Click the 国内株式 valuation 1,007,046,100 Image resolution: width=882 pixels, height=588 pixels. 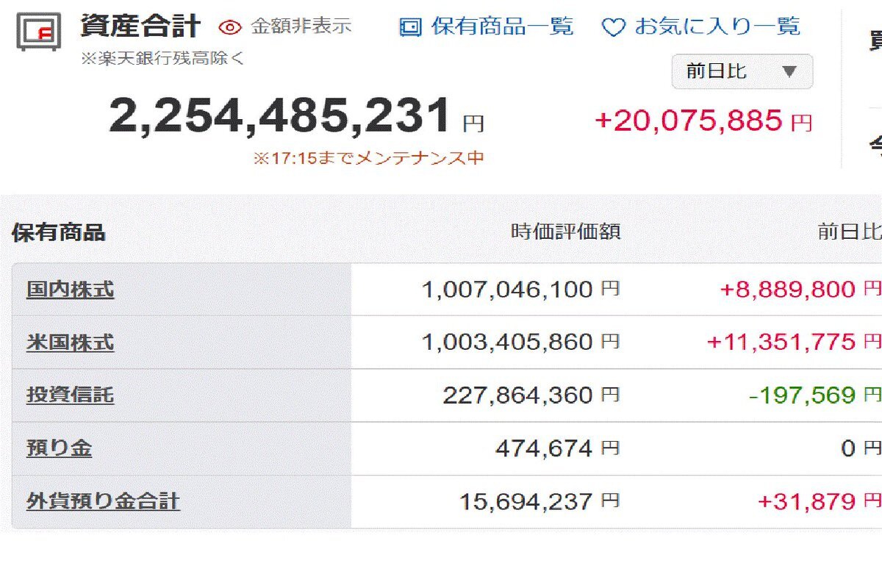point(507,290)
